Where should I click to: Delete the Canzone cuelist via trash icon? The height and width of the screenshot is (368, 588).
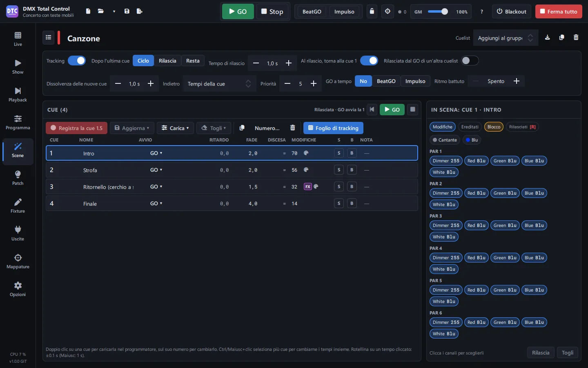[x=576, y=38]
